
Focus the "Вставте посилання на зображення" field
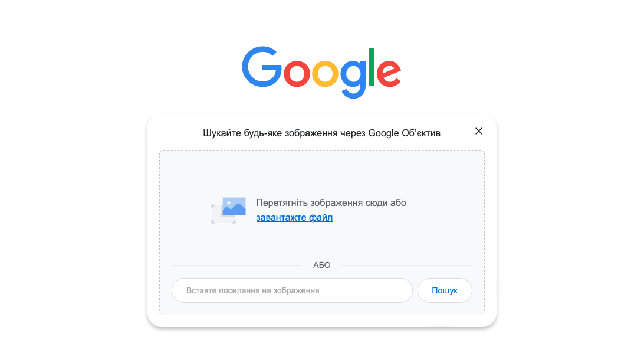(x=292, y=290)
